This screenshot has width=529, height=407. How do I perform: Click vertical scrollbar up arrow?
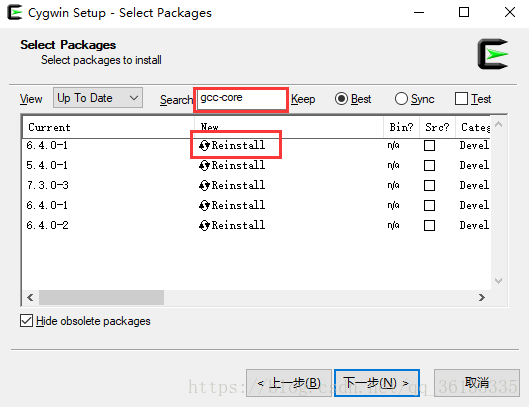click(x=499, y=124)
